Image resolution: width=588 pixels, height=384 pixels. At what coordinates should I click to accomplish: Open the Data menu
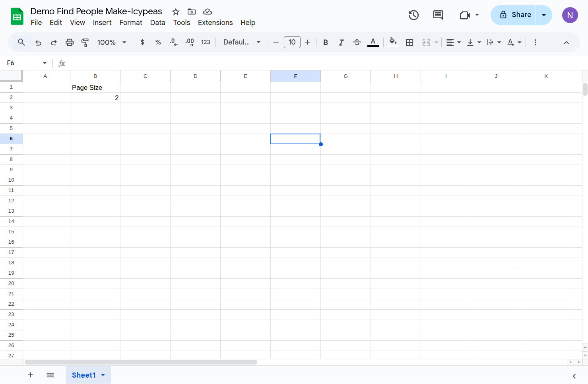(x=157, y=23)
